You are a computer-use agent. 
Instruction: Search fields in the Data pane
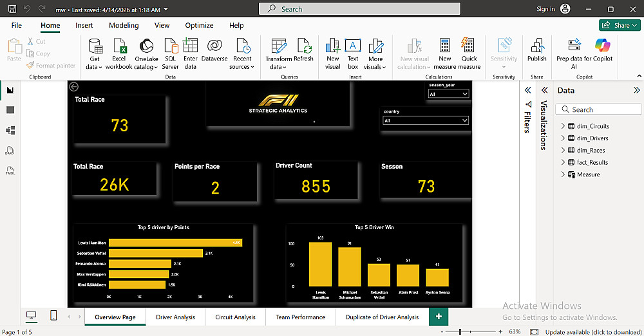(598, 109)
